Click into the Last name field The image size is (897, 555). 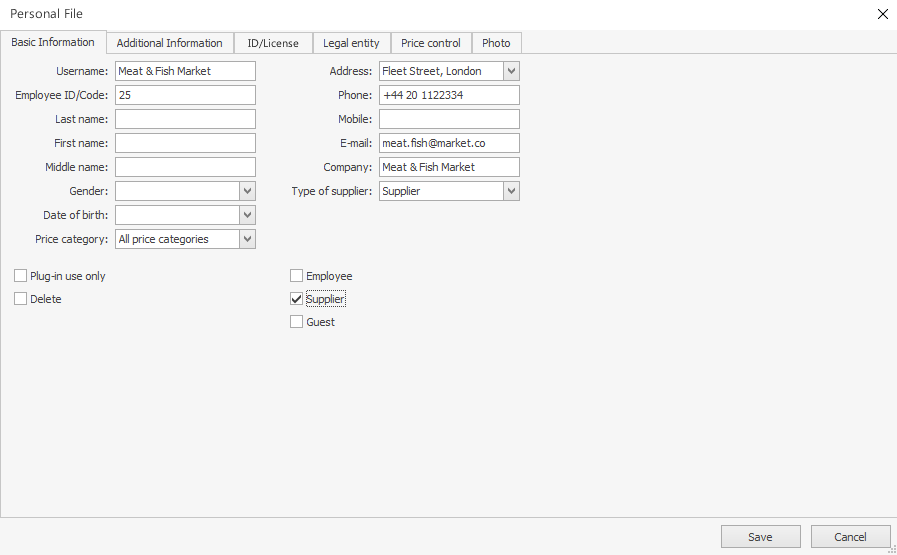185,119
